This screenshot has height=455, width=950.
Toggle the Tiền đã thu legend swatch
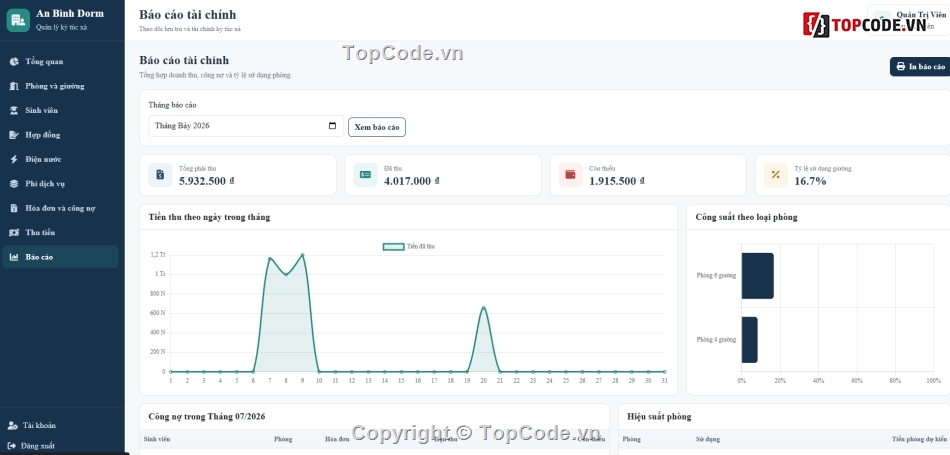pyautogui.click(x=393, y=247)
